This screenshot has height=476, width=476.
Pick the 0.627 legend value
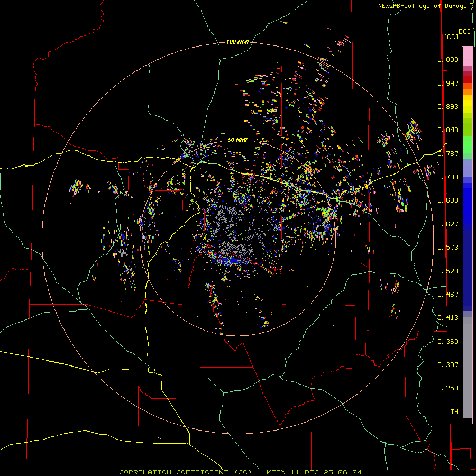448,224
